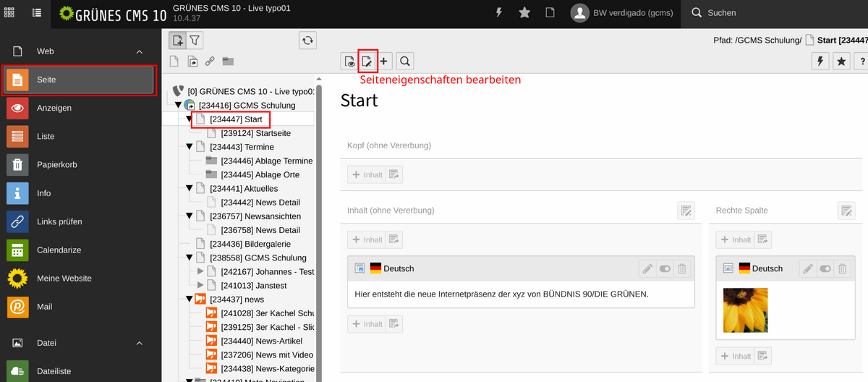Select [239124] Startseite in page tree

point(256,133)
